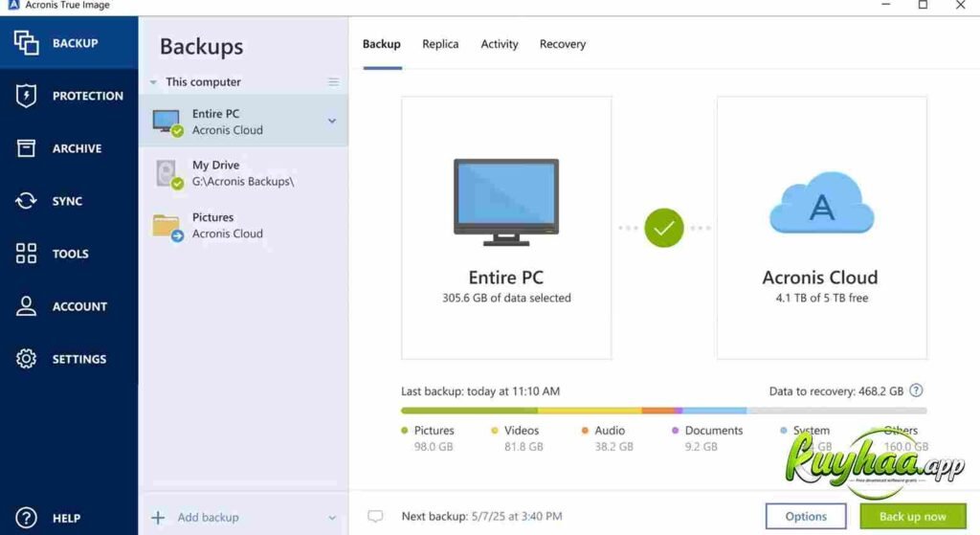Click the Videos 81.8 GB legend item
Screen dimensions: 980x535
(518, 438)
